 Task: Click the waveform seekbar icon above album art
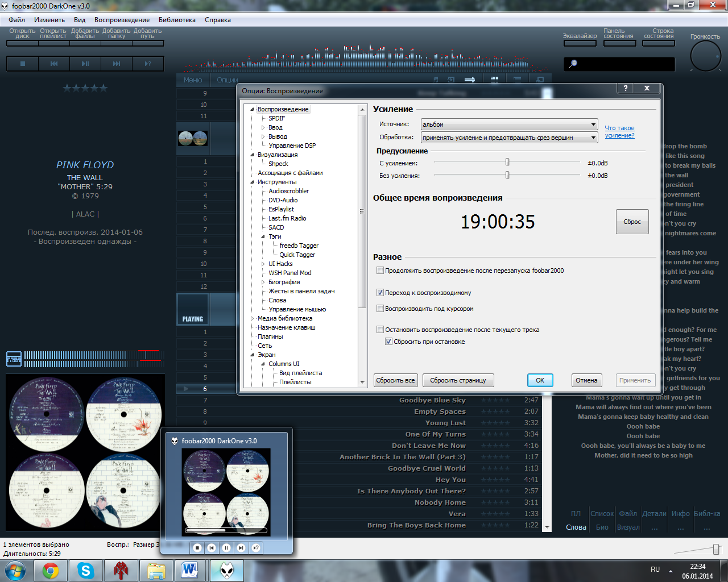tap(14, 359)
